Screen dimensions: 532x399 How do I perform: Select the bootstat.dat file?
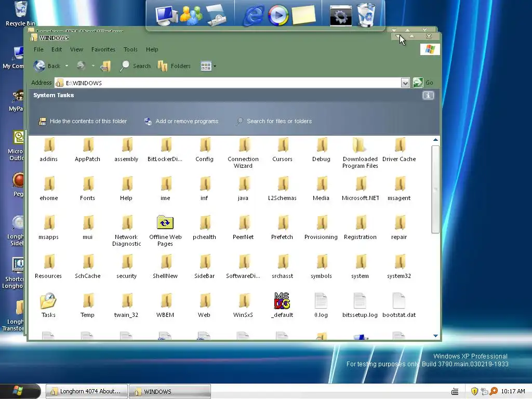pyautogui.click(x=399, y=305)
